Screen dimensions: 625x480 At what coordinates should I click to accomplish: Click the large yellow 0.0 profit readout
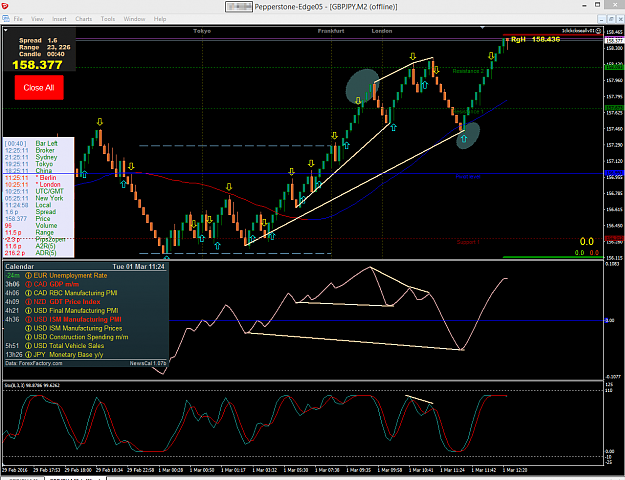[x=586, y=242]
